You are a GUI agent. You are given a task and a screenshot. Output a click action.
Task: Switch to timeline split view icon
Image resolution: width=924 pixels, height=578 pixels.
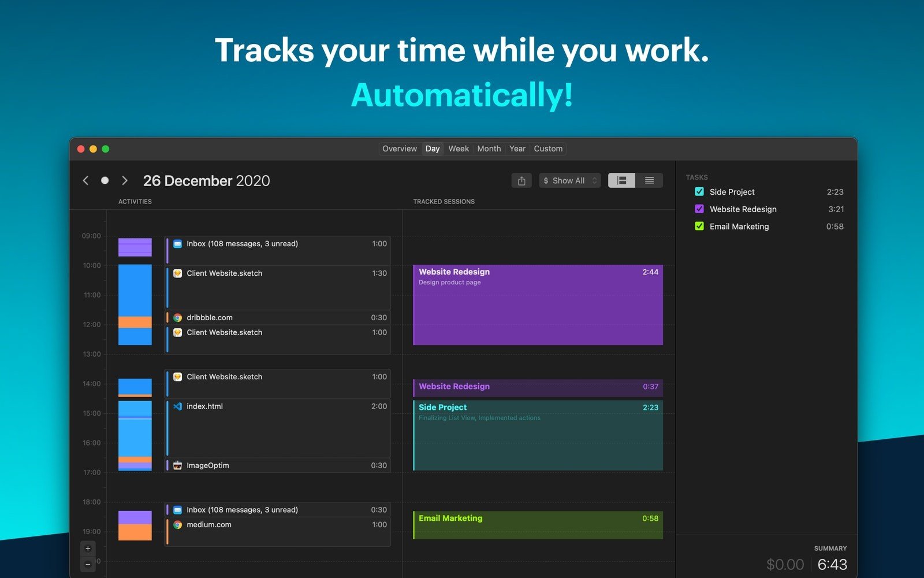click(x=621, y=181)
